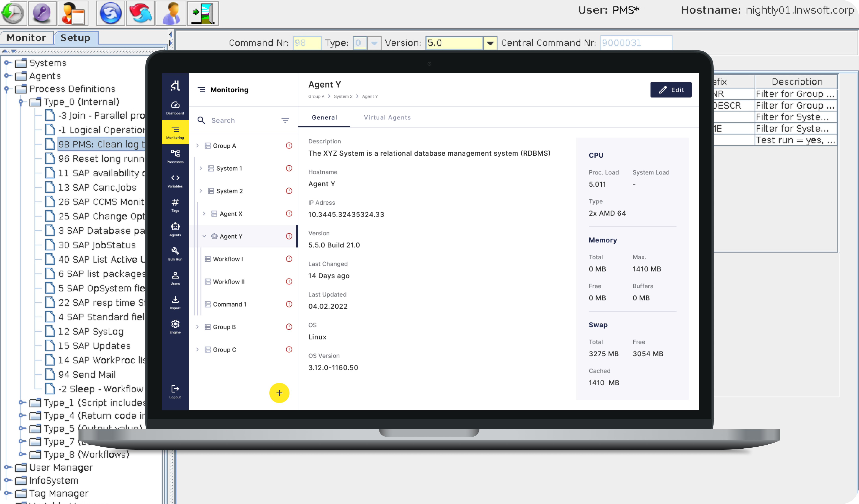Open Tags in the dark sidebar

(x=175, y=205)
